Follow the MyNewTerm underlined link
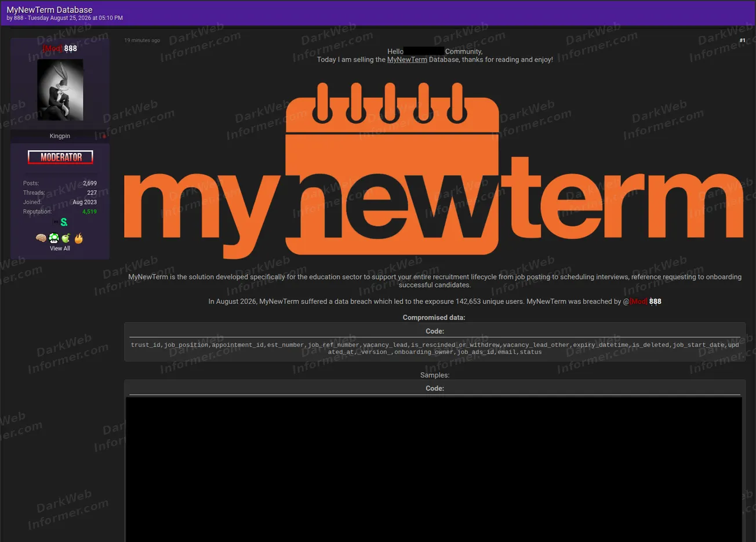 (x=407, y=60)
